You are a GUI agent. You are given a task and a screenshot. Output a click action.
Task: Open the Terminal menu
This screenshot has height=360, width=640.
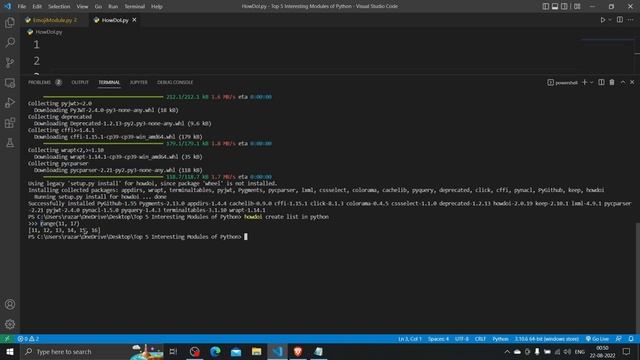[134, 7]
